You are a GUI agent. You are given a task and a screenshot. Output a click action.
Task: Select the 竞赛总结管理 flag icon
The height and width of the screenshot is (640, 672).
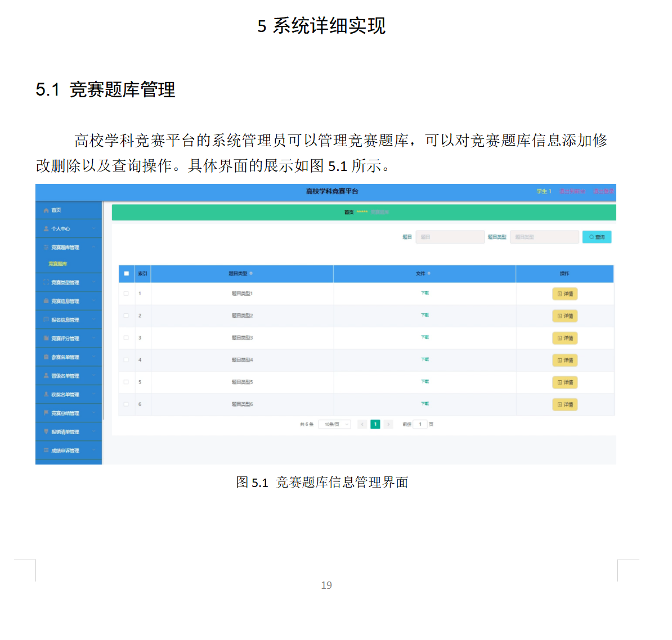click(x=46, y=412)
